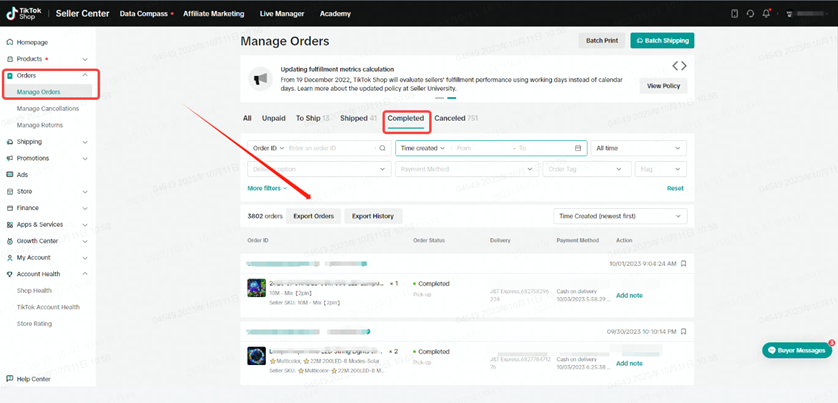Flag the order dated 09/30/2023
This screenshot has width=838, height=403.
pyautogui.click(x=684, y=331)
